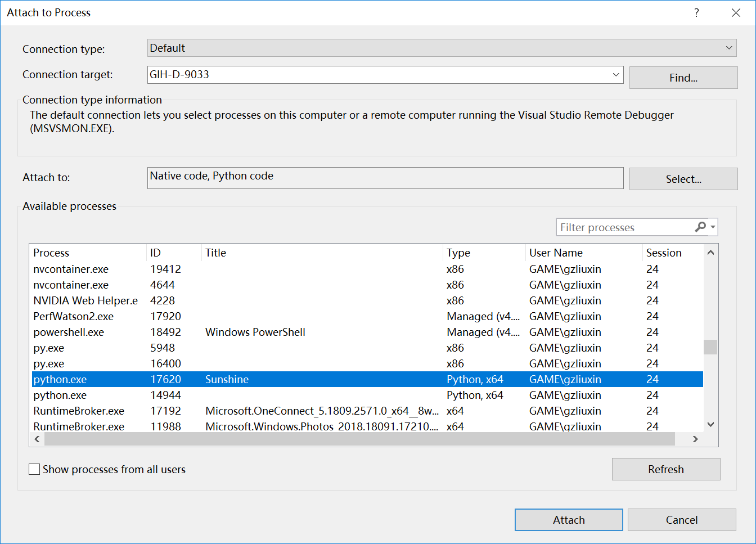This screenshot has height=544, width=756.
Task: Sort by the Process column header
Action: [88, 253]
